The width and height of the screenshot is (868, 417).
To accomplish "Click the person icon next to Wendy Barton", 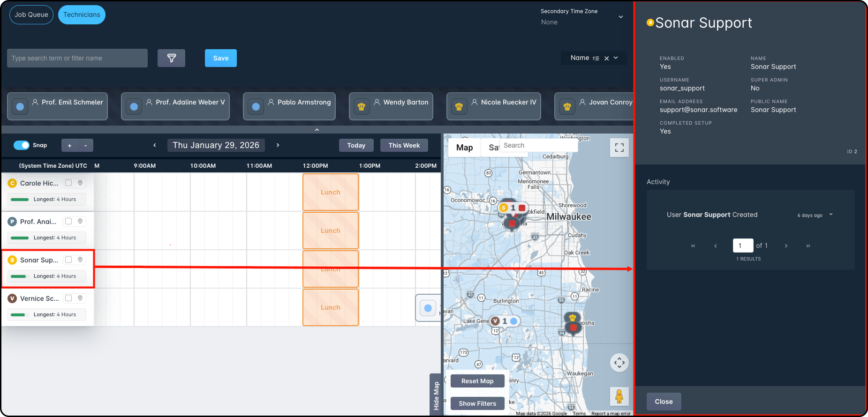I will (377, 102).
